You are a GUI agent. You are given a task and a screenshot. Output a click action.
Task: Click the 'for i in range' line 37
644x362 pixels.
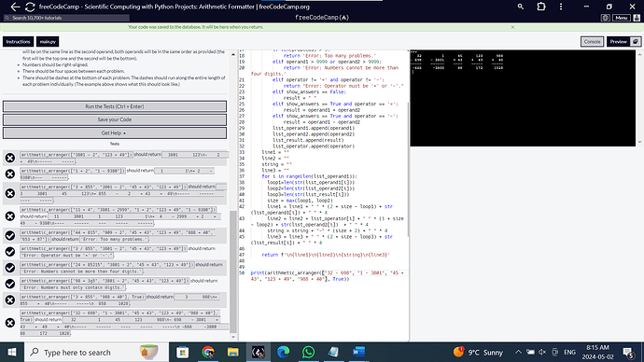point(309,176)
